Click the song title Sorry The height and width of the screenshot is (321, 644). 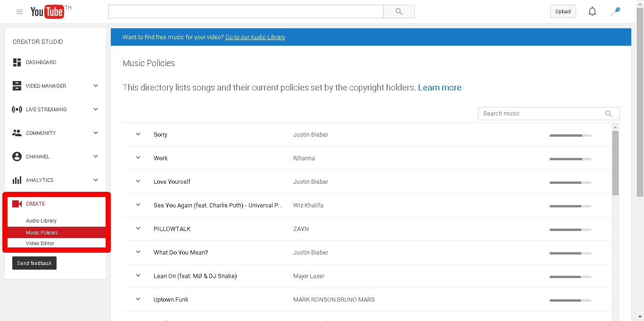(160, 135)
